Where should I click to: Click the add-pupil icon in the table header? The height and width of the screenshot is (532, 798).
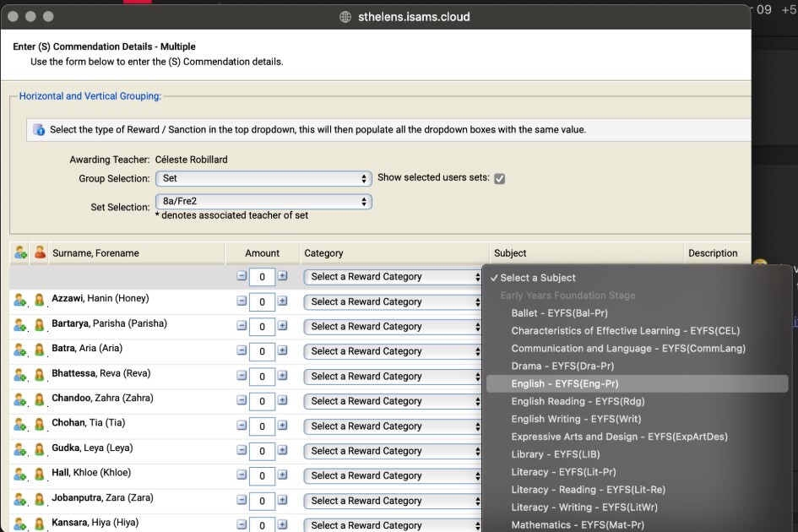tap(20, 252)
